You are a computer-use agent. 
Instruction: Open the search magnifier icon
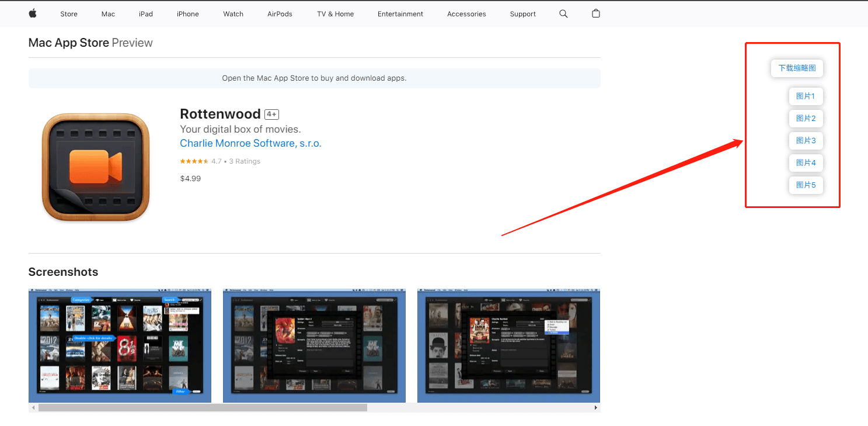pos(563,13)
